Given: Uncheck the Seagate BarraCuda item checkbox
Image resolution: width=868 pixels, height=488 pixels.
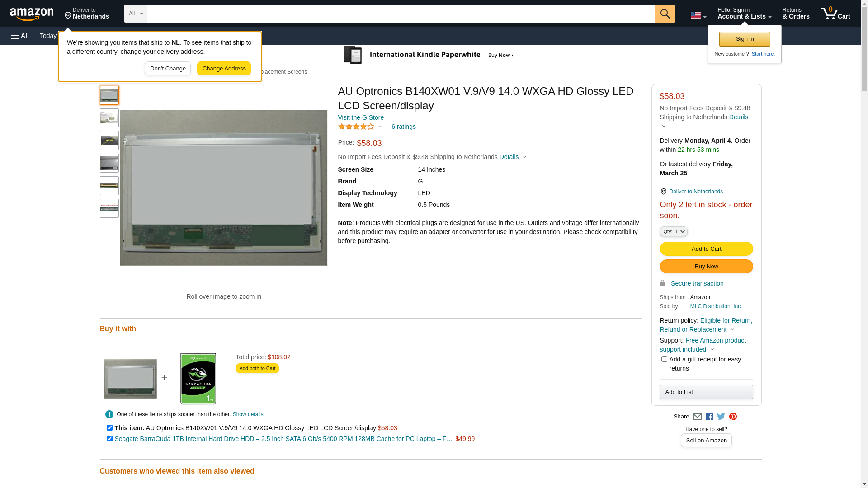Looking at the screenshot, I should [109, 438].
